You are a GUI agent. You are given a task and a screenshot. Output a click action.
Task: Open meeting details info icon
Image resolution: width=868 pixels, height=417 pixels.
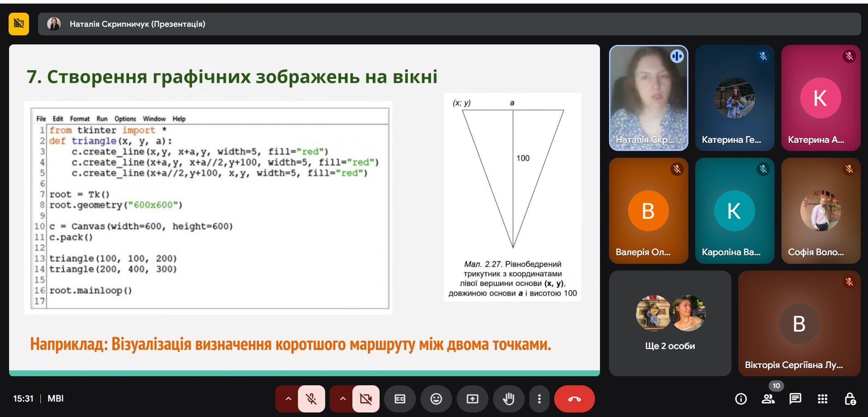741,399
